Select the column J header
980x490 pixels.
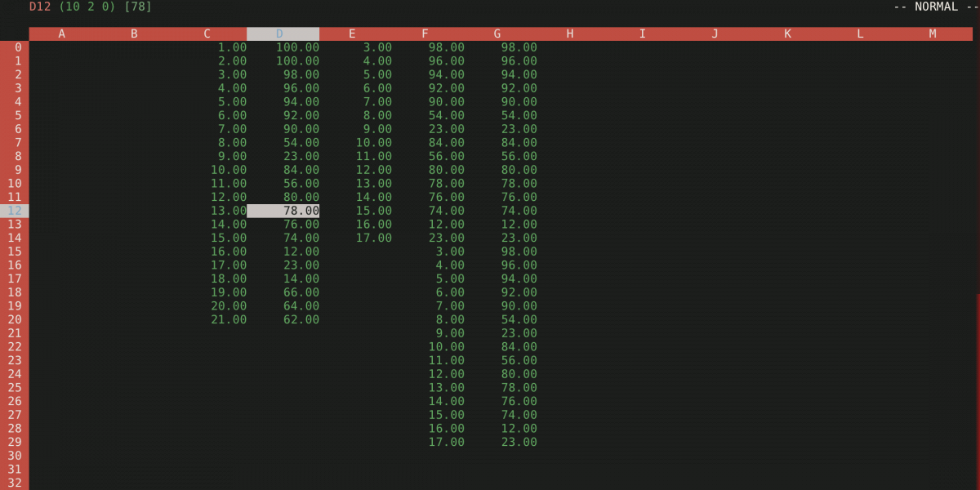715,33
